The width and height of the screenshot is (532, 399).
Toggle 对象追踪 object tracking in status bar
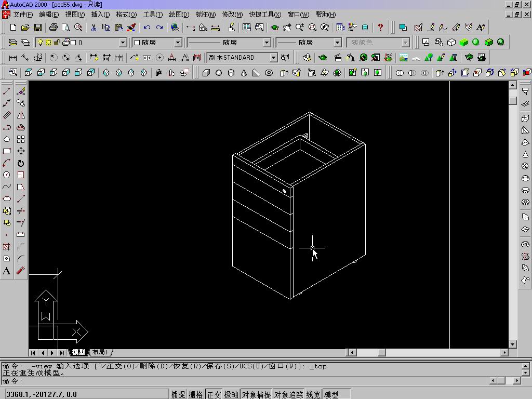click(x=288, y=394)
